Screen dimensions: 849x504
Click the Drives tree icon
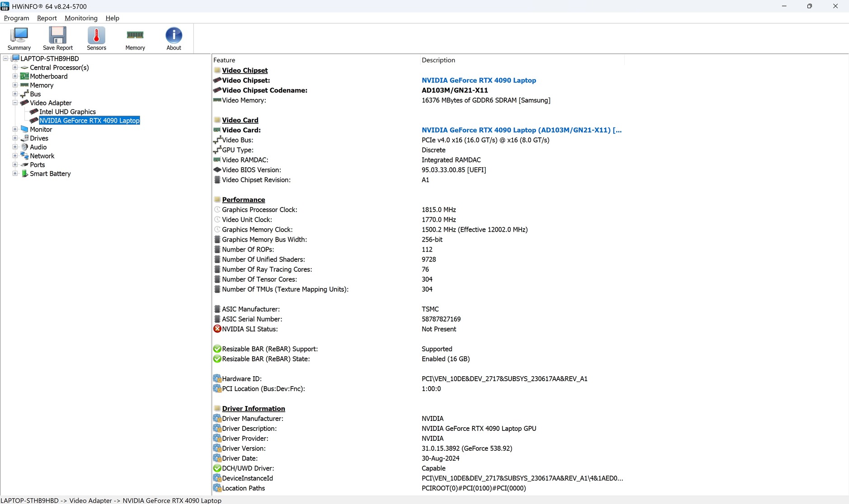tap(24, 138)
